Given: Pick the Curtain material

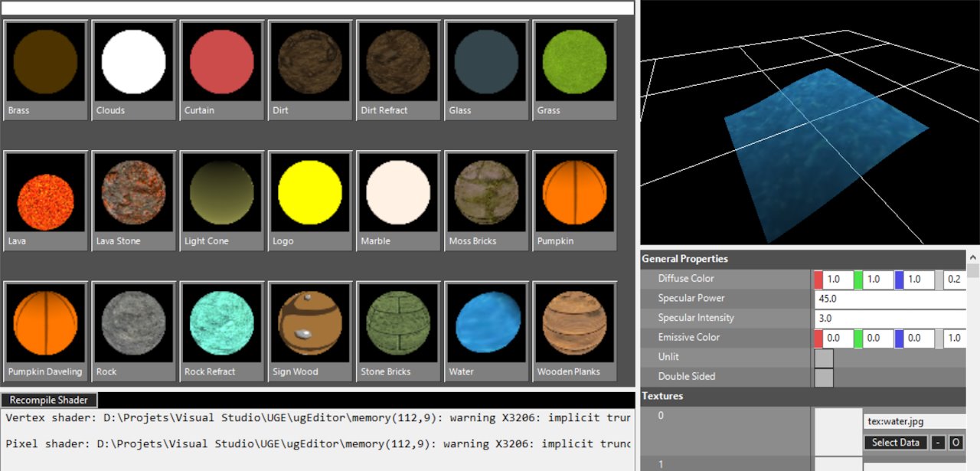Looking at the screenshot, I should click(x=222, y=70).
